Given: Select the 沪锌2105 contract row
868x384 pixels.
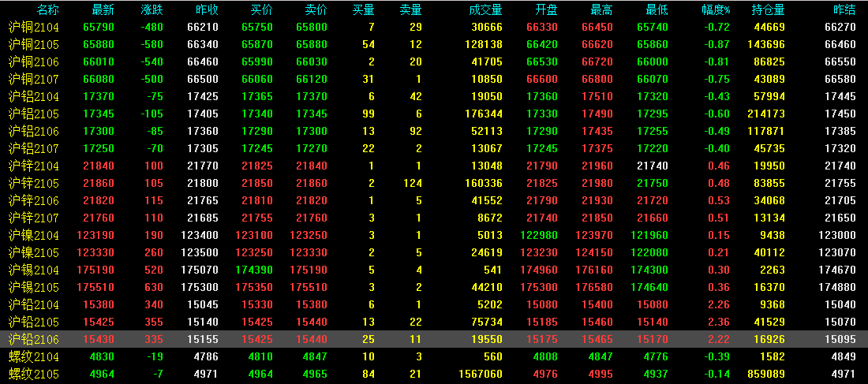Looking at the screenshot, I should point(434,183).
